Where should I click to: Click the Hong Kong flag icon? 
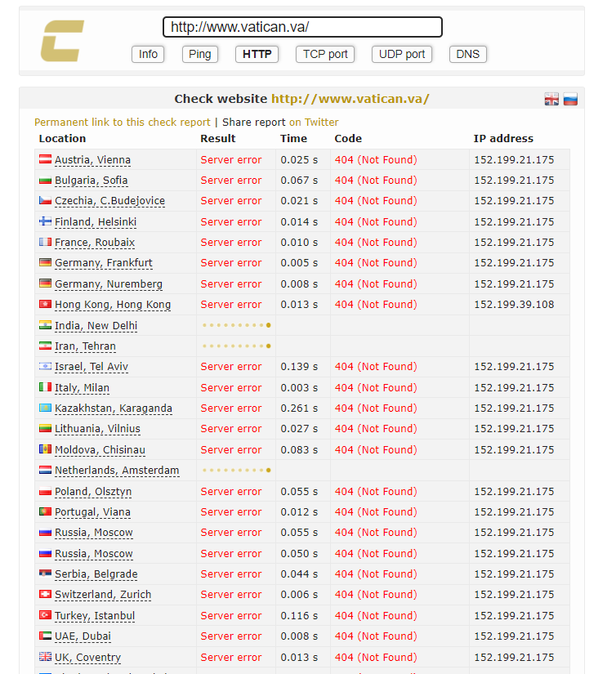(x=45, y=304)
